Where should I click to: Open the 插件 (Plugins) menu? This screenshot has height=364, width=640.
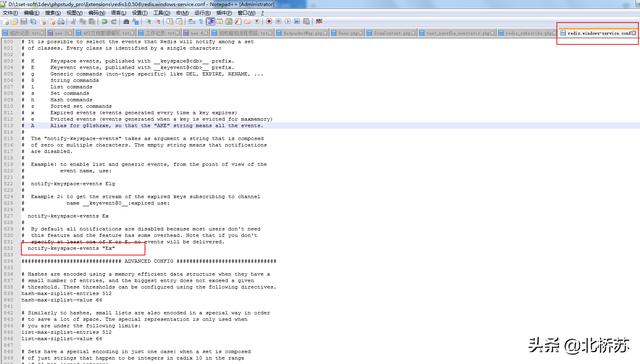coord(224,13)
